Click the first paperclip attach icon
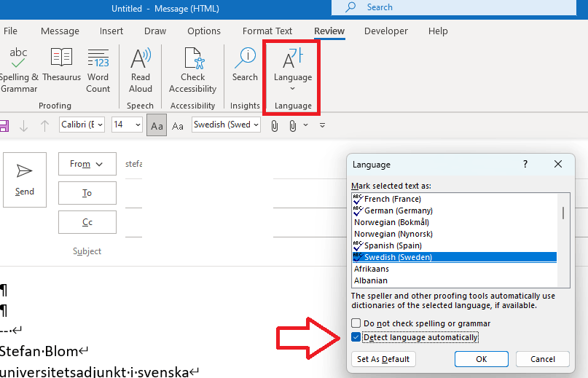Image resolution: width=588 pixels, height=378 pixels. [x=275, y=125]
